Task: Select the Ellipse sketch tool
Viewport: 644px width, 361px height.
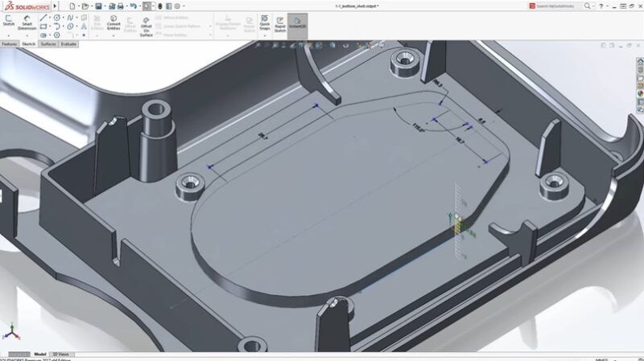Action: coord(70,27)
